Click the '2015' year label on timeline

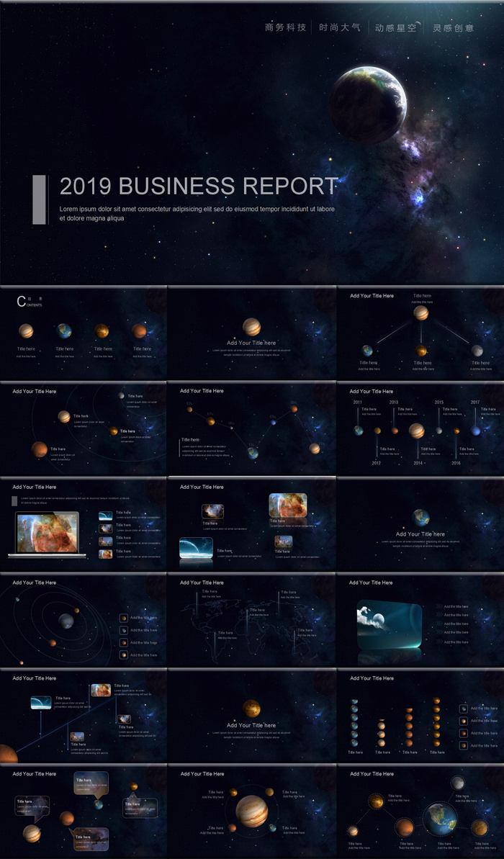[x=438, y=402]
